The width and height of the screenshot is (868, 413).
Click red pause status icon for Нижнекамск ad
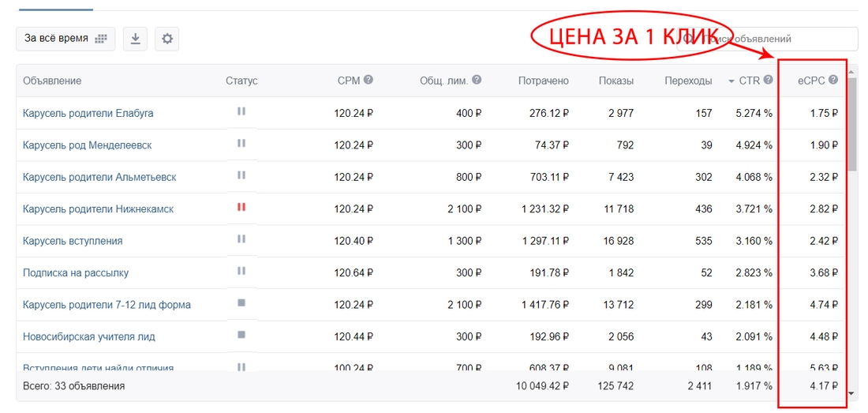coord(241,208)
